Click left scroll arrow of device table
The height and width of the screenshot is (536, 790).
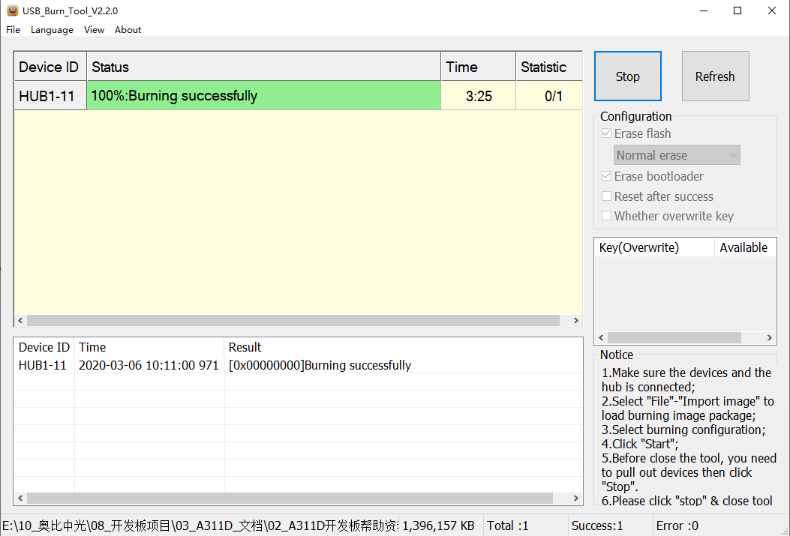coord(20,320)
